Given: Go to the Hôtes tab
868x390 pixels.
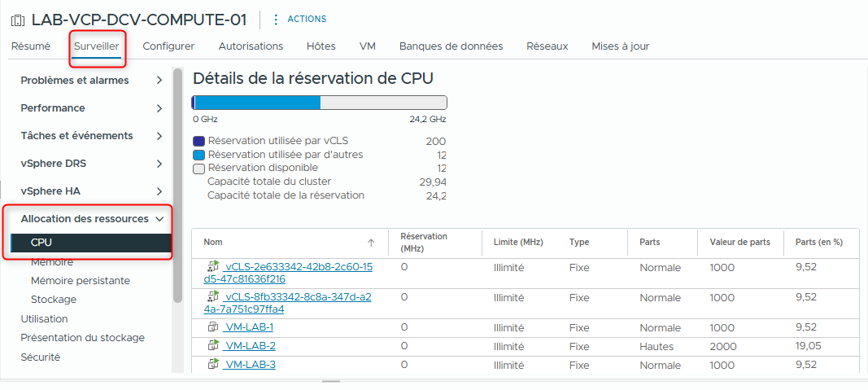Looking at the screenshot, I should (x=321, y=46).
